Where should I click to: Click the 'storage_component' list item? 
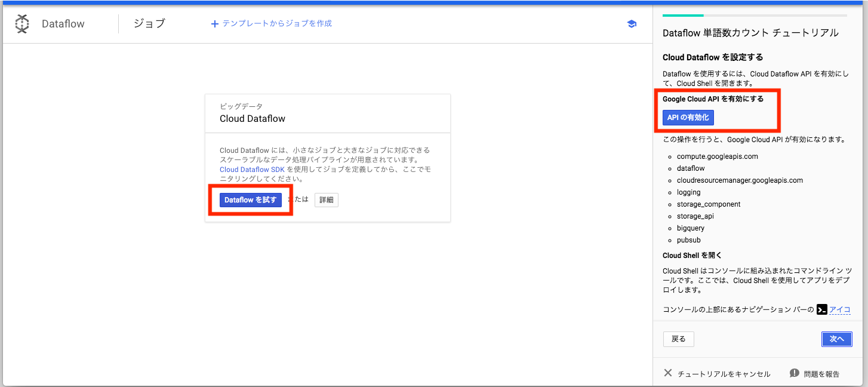(x=709, y=204)
